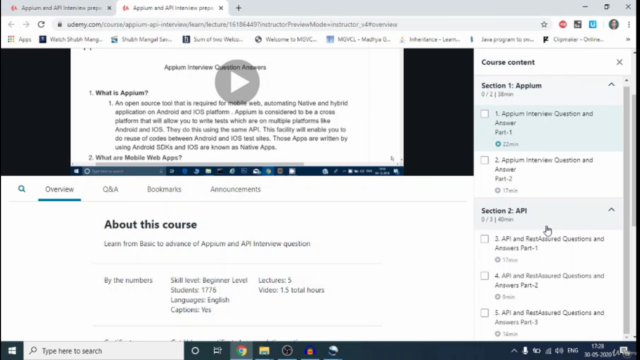Close the first Appium and API tab

[109, 8]
